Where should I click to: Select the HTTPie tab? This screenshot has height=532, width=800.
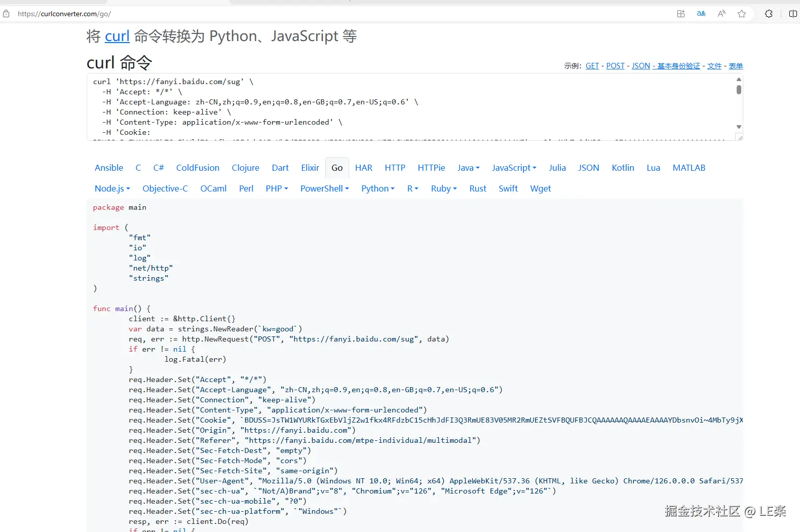point(431,168)
